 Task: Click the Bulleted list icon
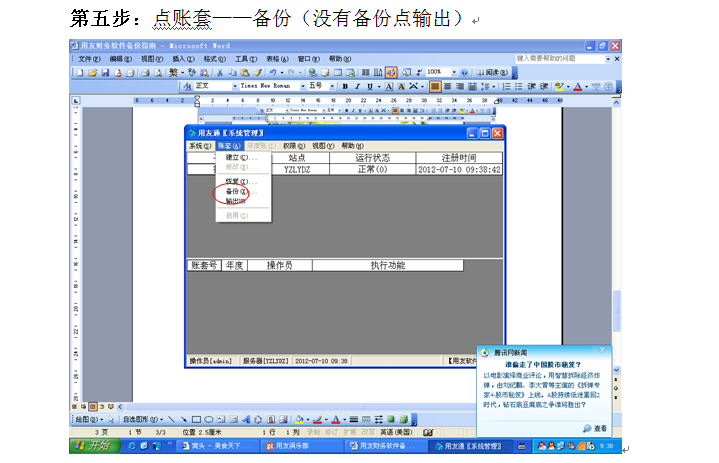click(x=519, y=86)
